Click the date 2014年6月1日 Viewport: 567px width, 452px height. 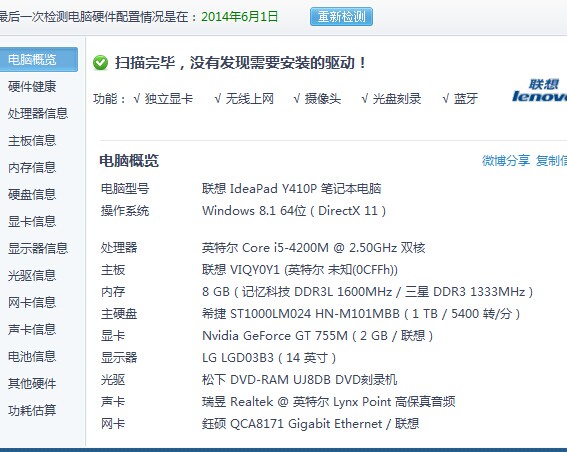239,17
